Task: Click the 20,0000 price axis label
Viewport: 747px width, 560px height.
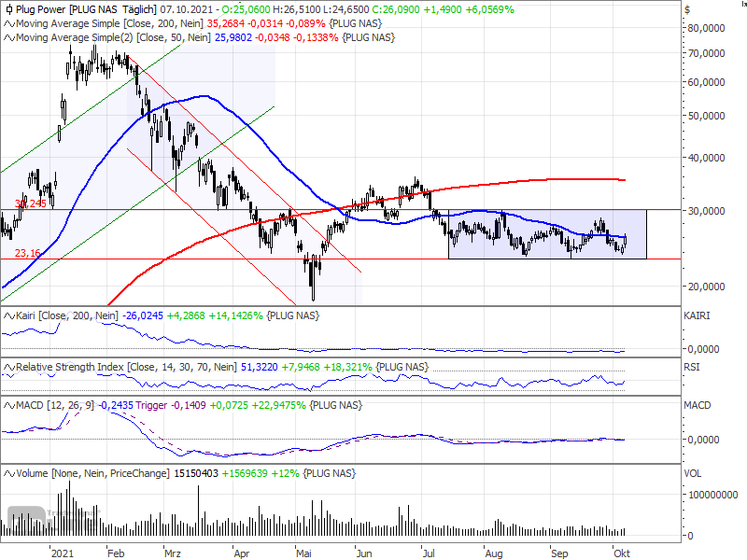Action: [x=706, y=287]
